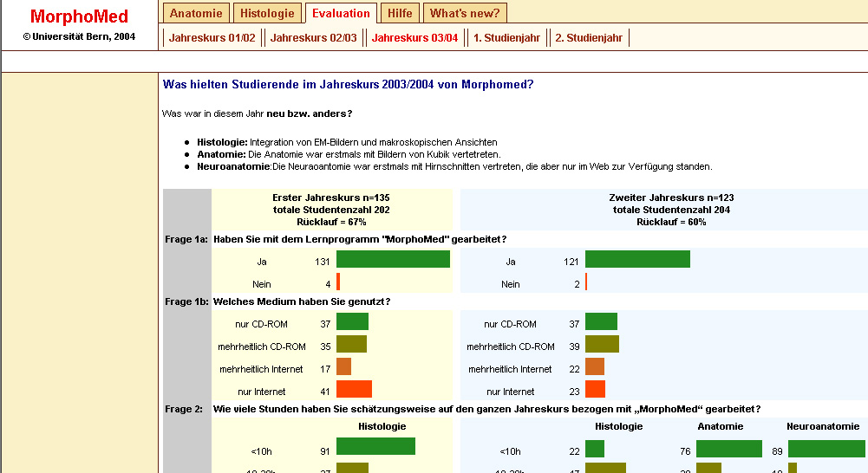Open the 1. Studienjahr link
Viewport: 868px width, 473px height.
pos(506,38)
